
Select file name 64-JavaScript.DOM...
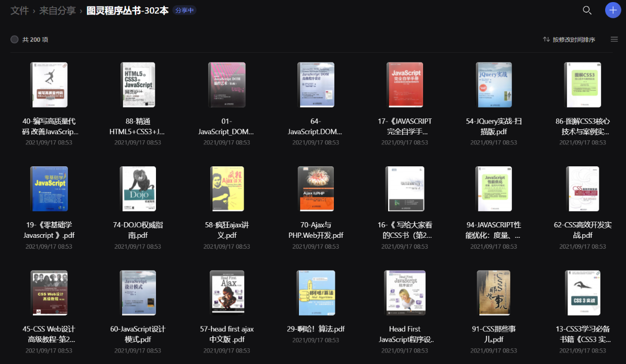pyautogui.click(x=316, y=126)
